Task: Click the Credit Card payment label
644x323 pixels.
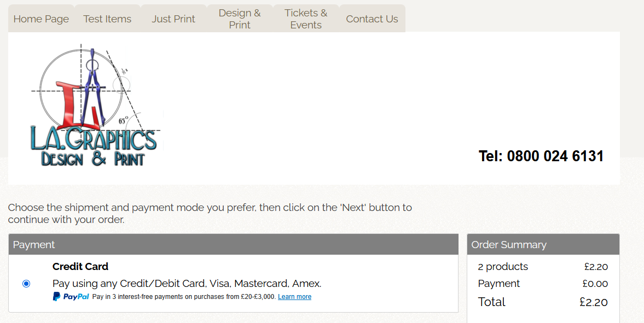Action: coord(80,267)
